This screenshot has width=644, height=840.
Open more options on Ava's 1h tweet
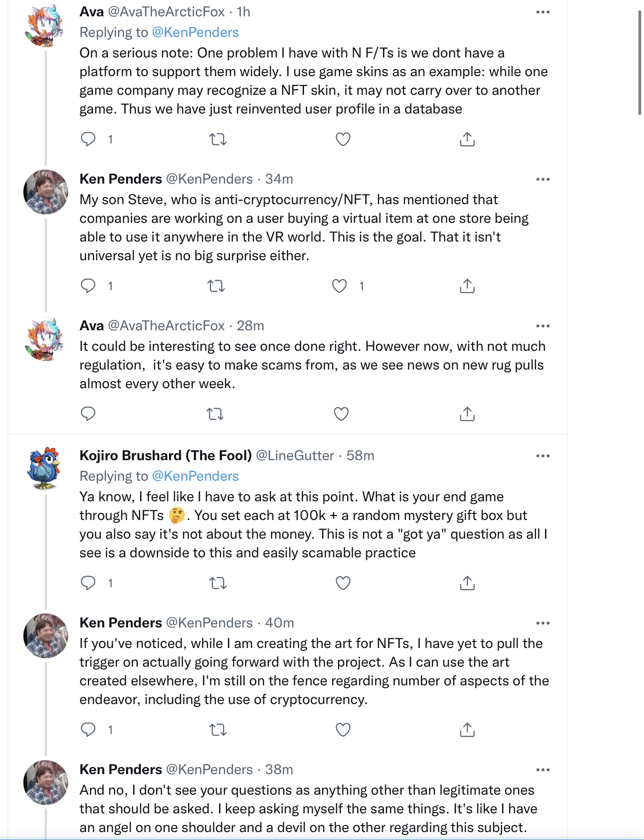[543, 12]
